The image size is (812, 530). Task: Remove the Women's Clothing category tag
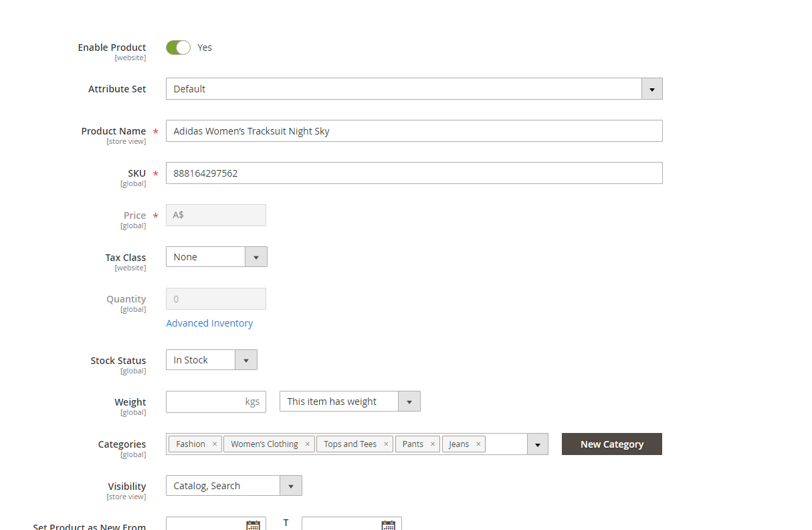pyautogui.click(x=307, y=444)
